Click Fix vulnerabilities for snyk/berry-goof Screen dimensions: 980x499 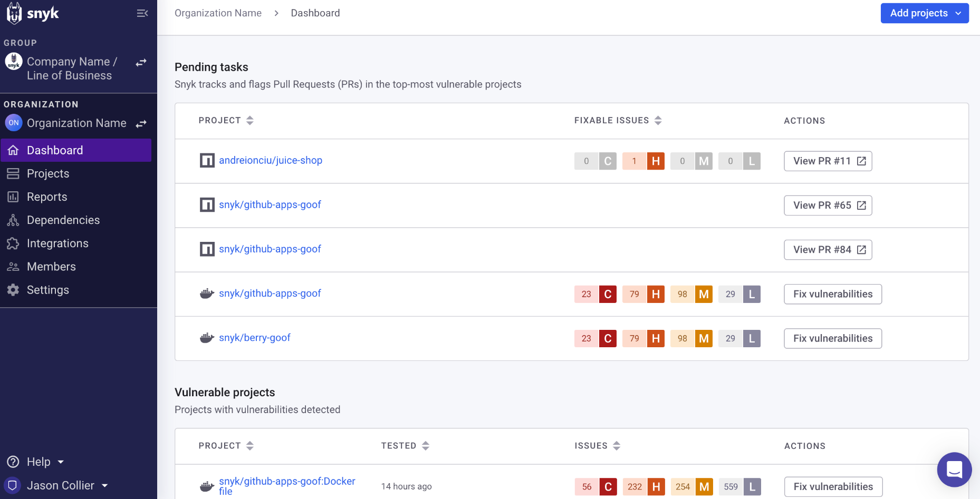tap(833, 338)
